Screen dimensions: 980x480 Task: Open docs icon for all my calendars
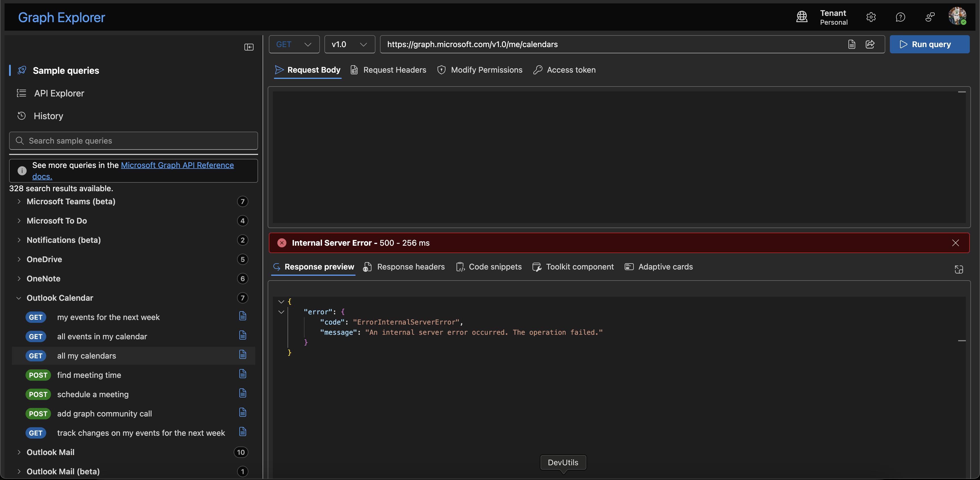coord(242,355)
